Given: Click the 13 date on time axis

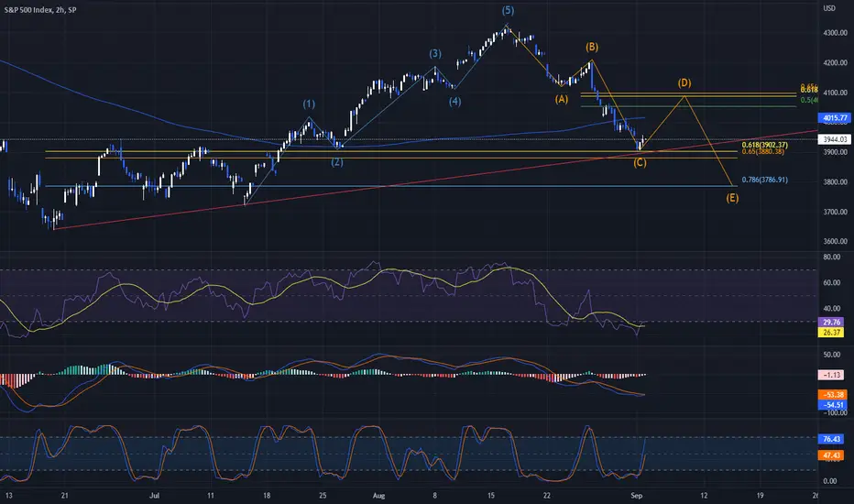Looking at the screenshot, I should point(9,496).
